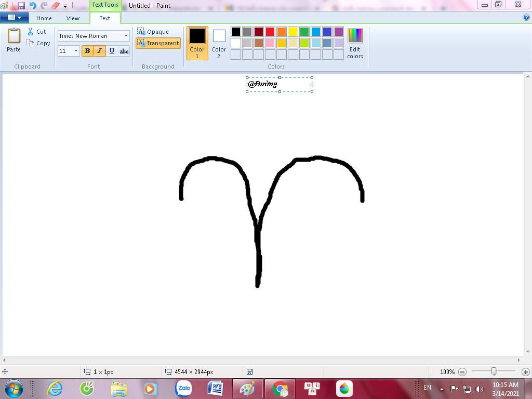
Task: Choose Transparent background option
Action: tap(158, 43)
